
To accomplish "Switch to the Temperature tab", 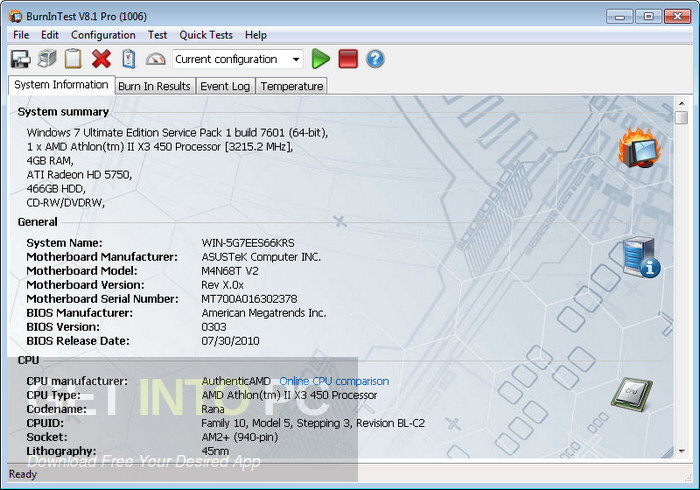I will 292,86.
